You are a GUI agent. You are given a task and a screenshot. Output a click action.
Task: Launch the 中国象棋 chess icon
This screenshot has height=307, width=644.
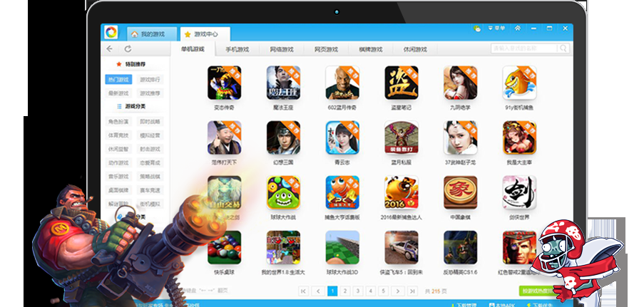461,192
